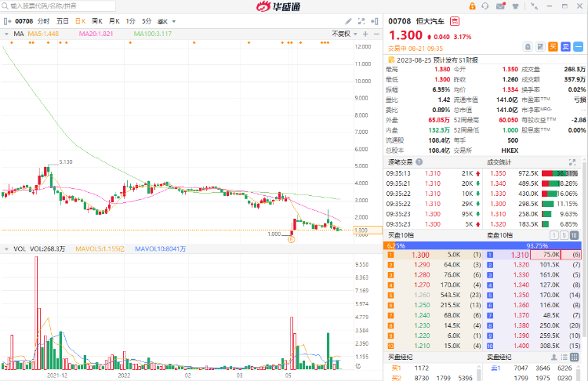Select the 5分 chart tab

click(147, 21)
